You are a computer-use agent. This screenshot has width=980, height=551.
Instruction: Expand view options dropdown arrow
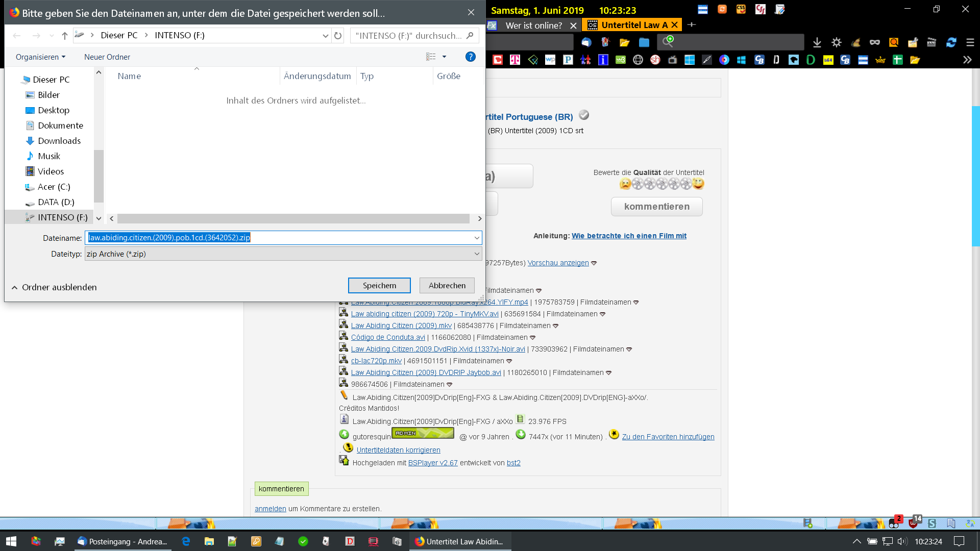[444, 57]
